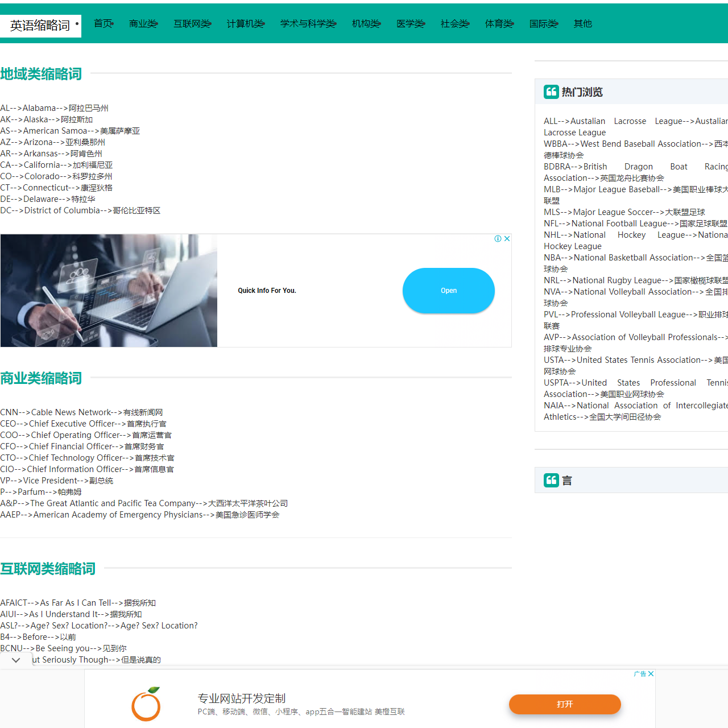This screenshot has width=728, height=728.
Task: Open the 地域类缩略词 heading link
Action: (41, 74)
